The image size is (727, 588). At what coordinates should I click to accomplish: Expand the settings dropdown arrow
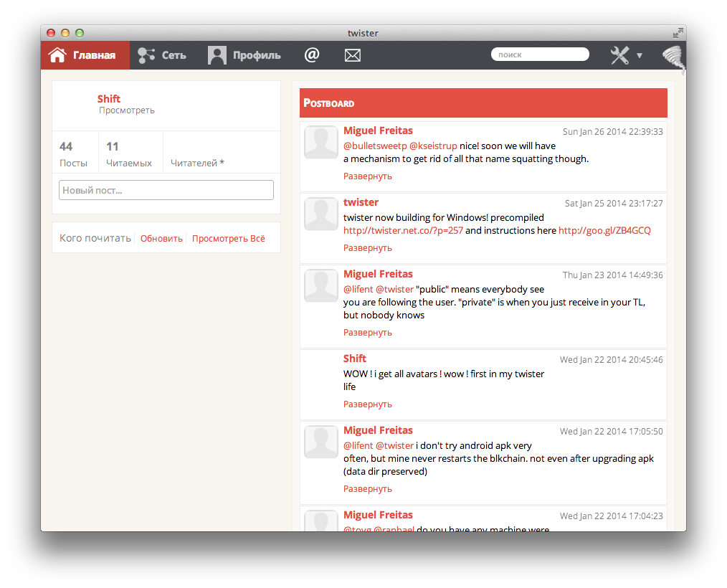pos(640,56)
